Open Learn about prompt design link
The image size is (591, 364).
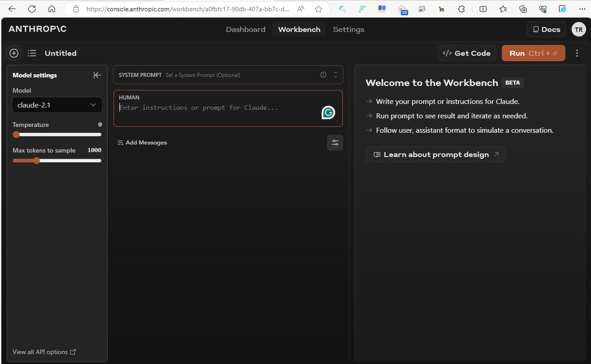click(x=436, y=154)
